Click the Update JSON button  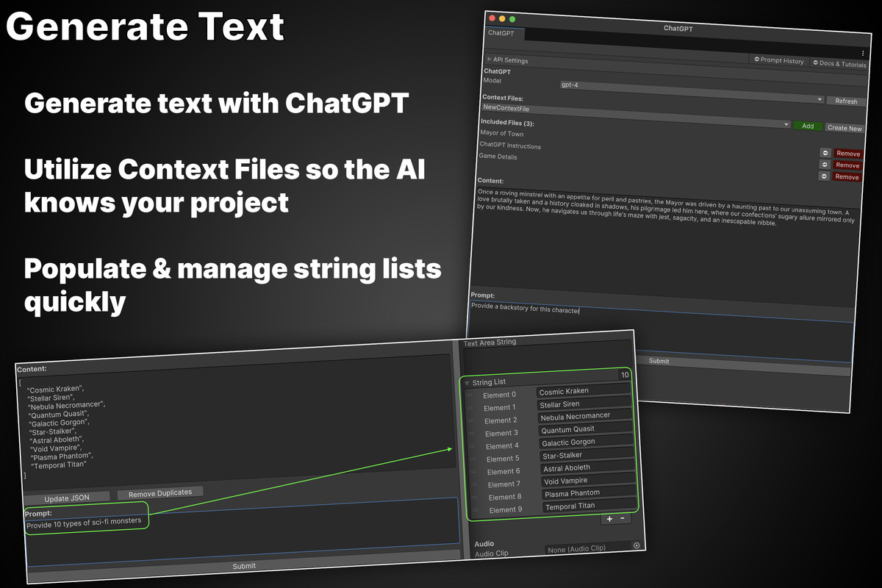click(x=67, y=498)
